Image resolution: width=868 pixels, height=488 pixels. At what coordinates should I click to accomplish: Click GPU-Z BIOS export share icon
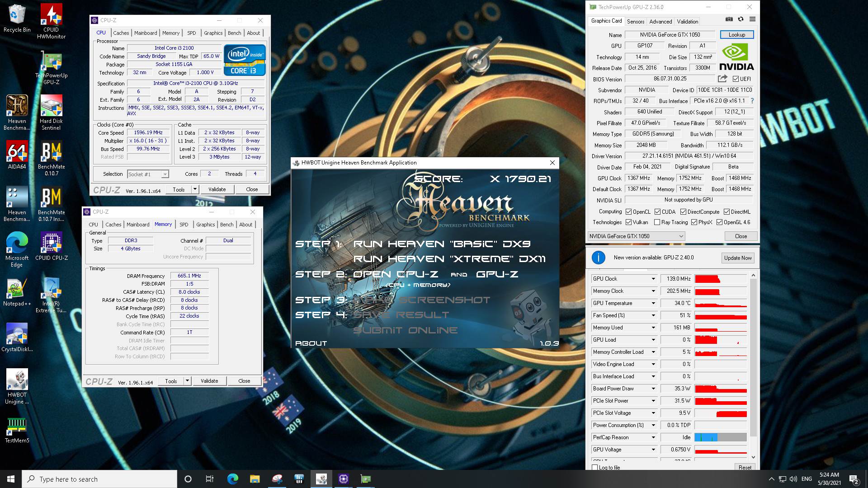[722, 79]
